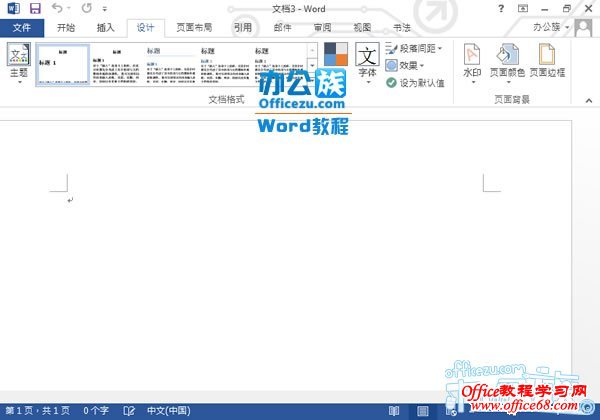Viewport: 600px width, 420px height.
Task: Click the 中文(中国) language indicator
Action: 169,411
